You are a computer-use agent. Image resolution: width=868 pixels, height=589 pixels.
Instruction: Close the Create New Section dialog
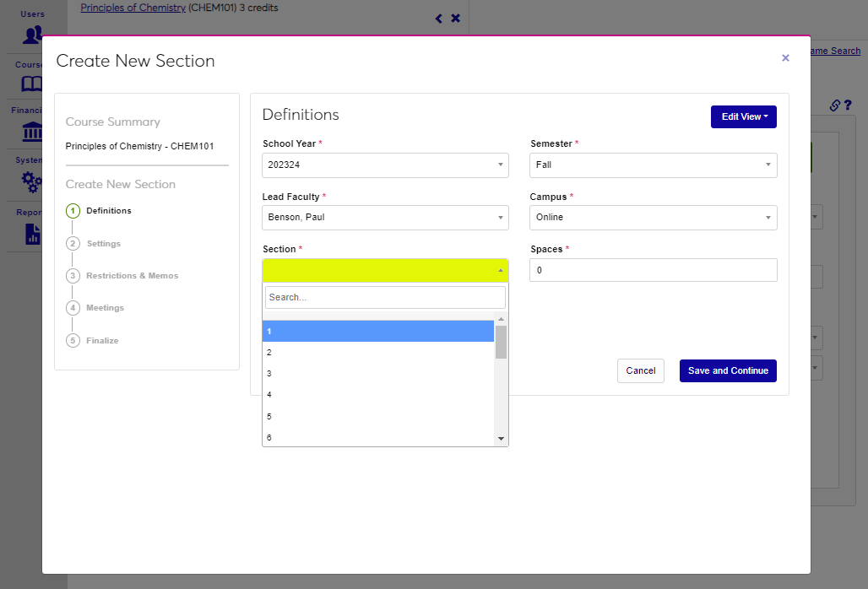click(785, 58)
